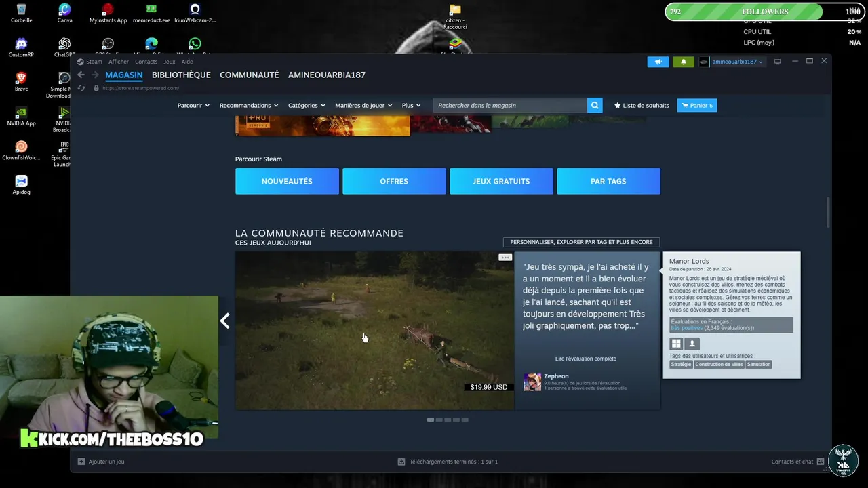Click the Manor Lords title in the tooltip
The image size is (868, 488).
pos(689,261)
